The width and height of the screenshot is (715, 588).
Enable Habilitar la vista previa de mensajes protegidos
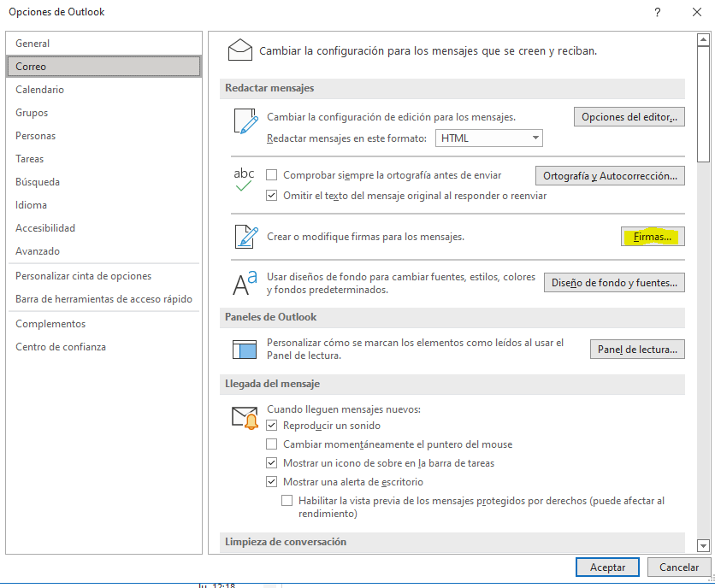click(287, 501)
